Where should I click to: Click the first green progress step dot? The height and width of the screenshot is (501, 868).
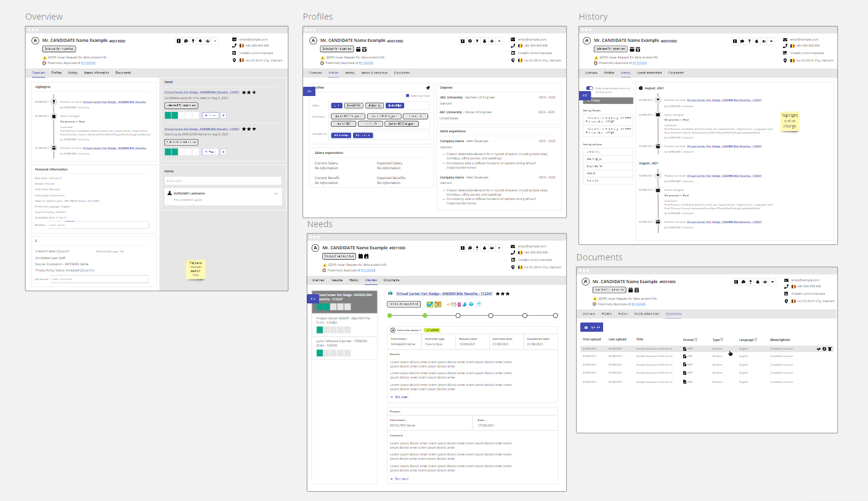point(390,316)
